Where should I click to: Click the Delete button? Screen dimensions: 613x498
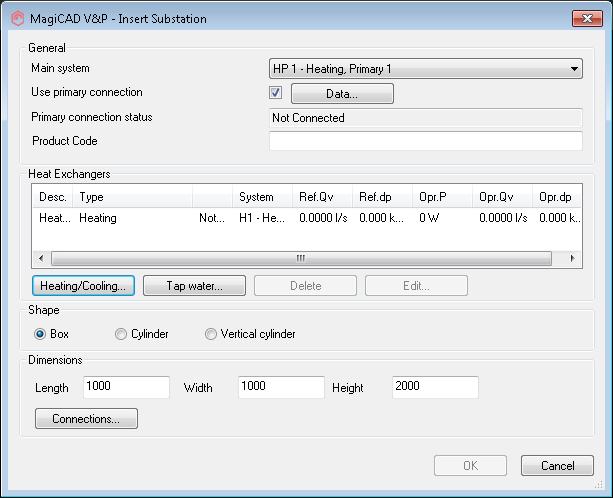coord(305,286)
